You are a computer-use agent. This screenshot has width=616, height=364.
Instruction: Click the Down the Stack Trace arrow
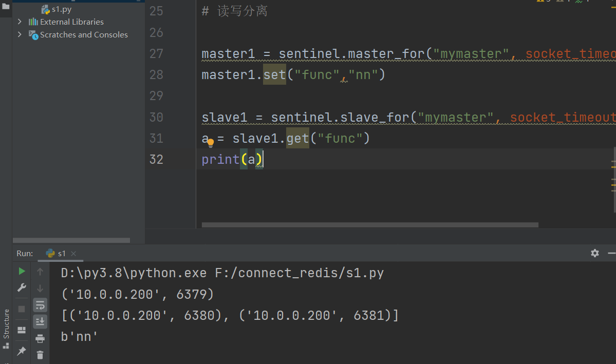click(40, 288)
